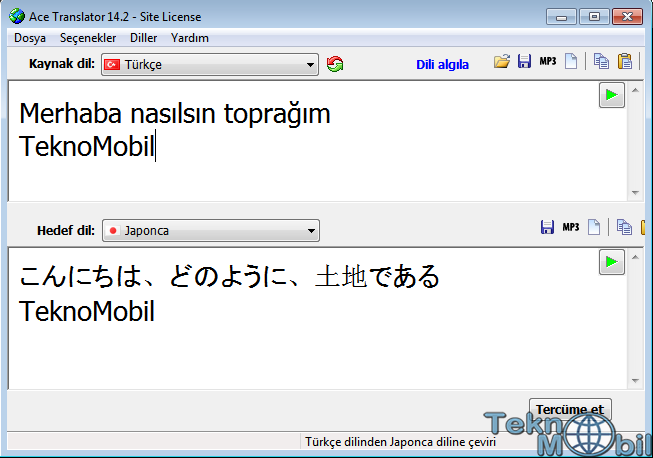Image resolution: width=653 pixels, height=458 pixels.
Task: Export translation to MP3
Action: point(571,227)
